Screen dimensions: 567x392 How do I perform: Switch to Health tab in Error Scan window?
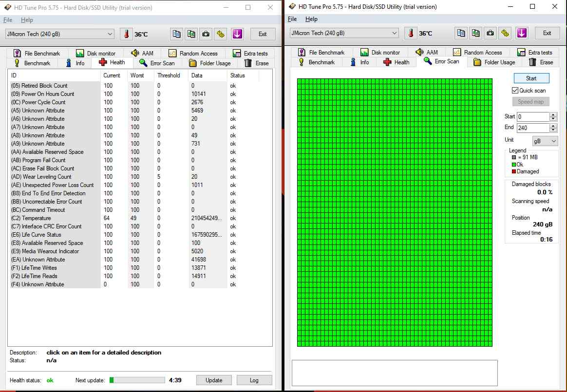(x=397, y=62)
